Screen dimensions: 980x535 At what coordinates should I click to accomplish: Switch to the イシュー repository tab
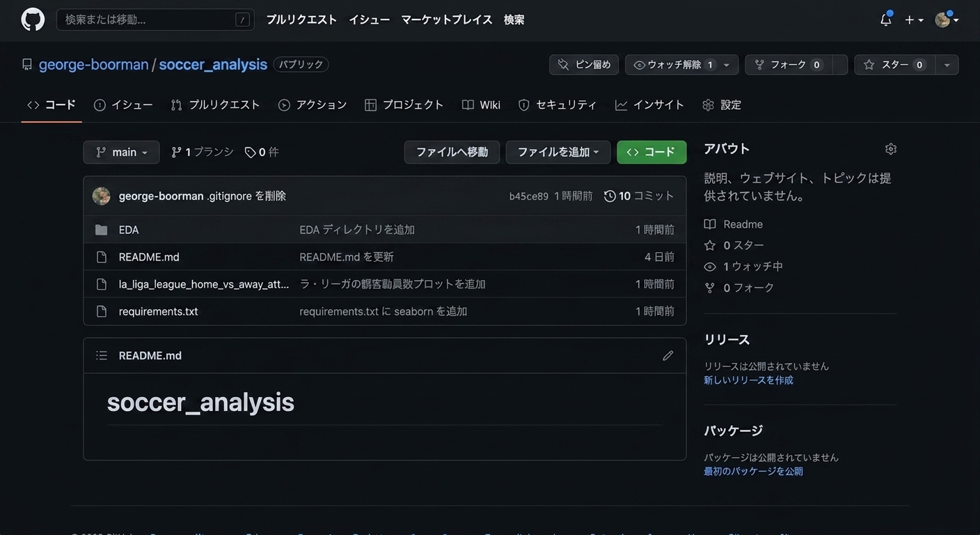[123, 104]
